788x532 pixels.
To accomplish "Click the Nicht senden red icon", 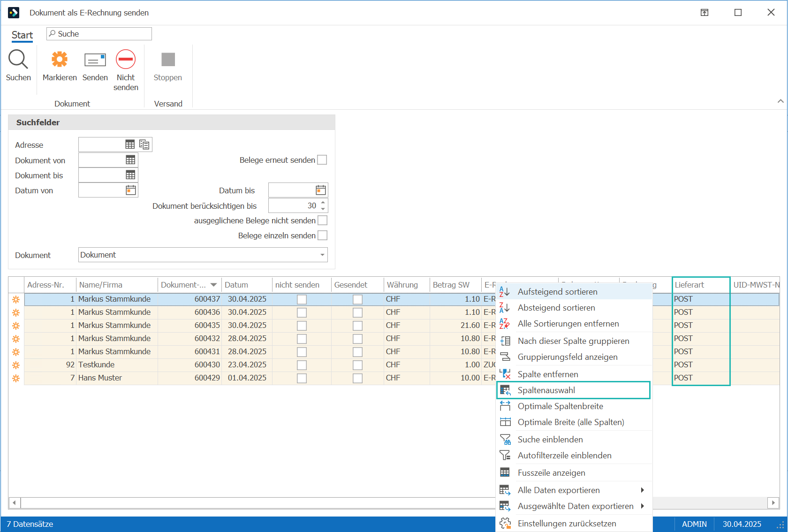I will pos(126,60).
